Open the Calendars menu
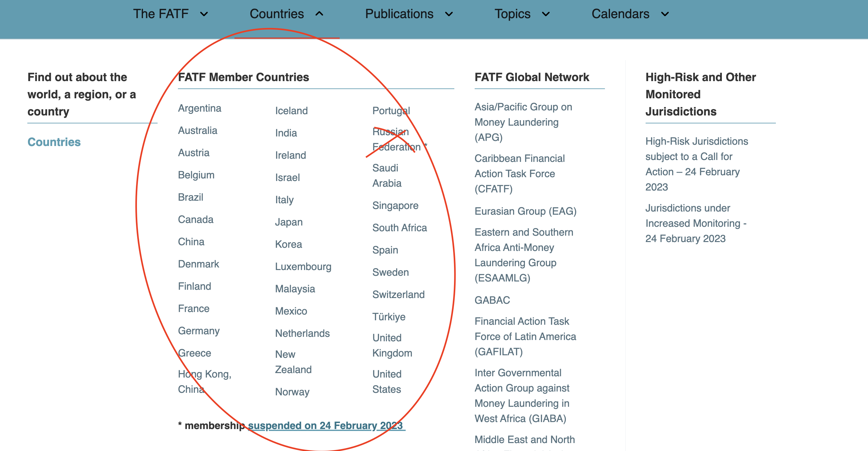 pos(621,14)
